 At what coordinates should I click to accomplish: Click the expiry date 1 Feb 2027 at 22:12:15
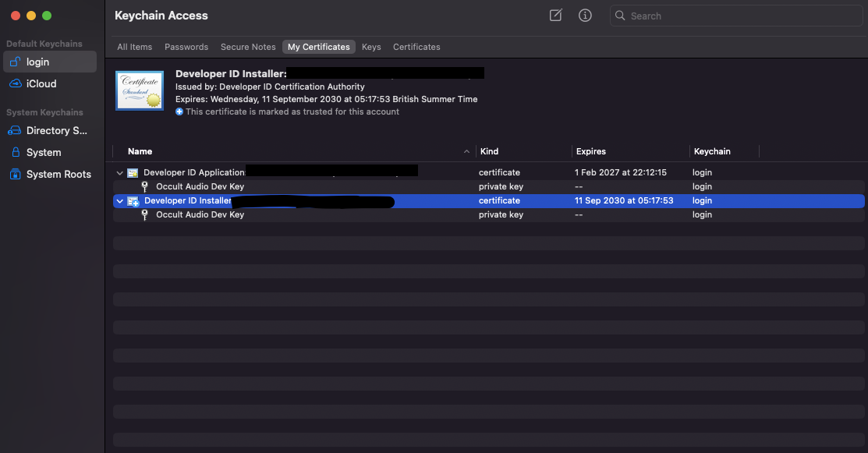click(x=621, y=172)
